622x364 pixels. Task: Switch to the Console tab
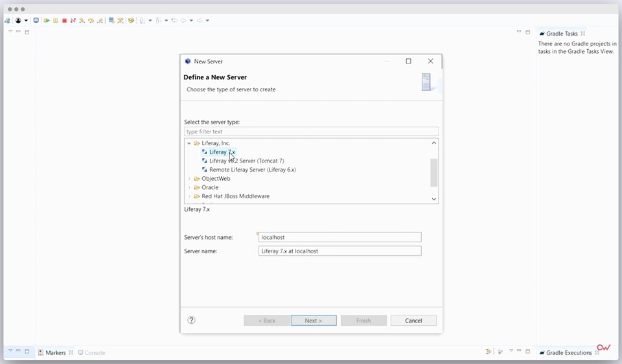pyautogui.click(x=91, y=352)
